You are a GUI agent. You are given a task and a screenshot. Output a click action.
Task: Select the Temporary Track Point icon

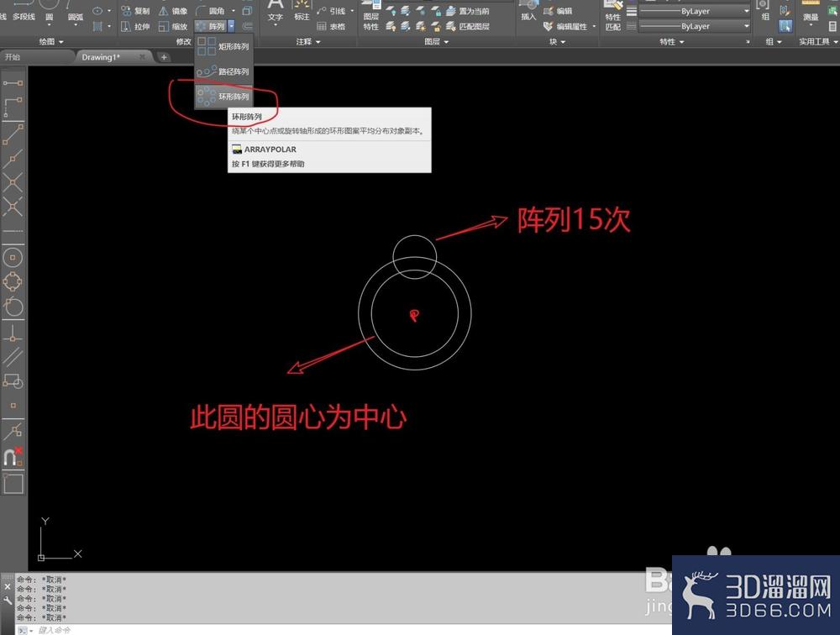point(13,83)
